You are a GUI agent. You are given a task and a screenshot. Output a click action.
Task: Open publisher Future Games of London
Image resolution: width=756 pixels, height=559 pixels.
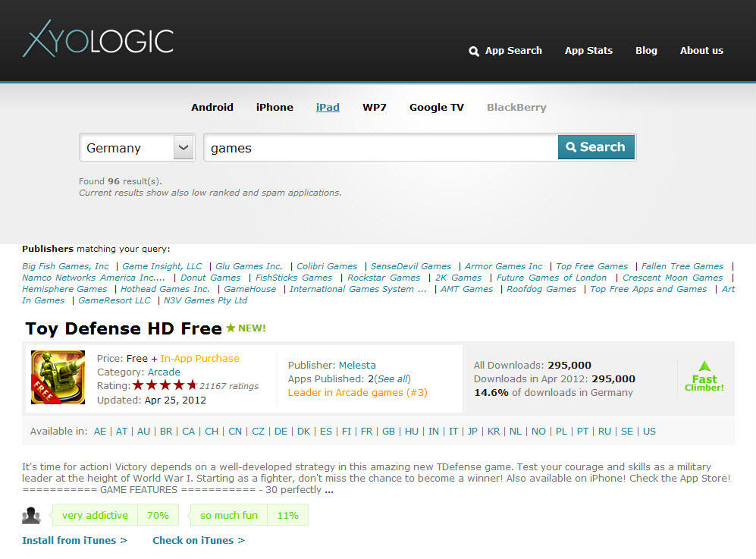(x=551, y=278)
